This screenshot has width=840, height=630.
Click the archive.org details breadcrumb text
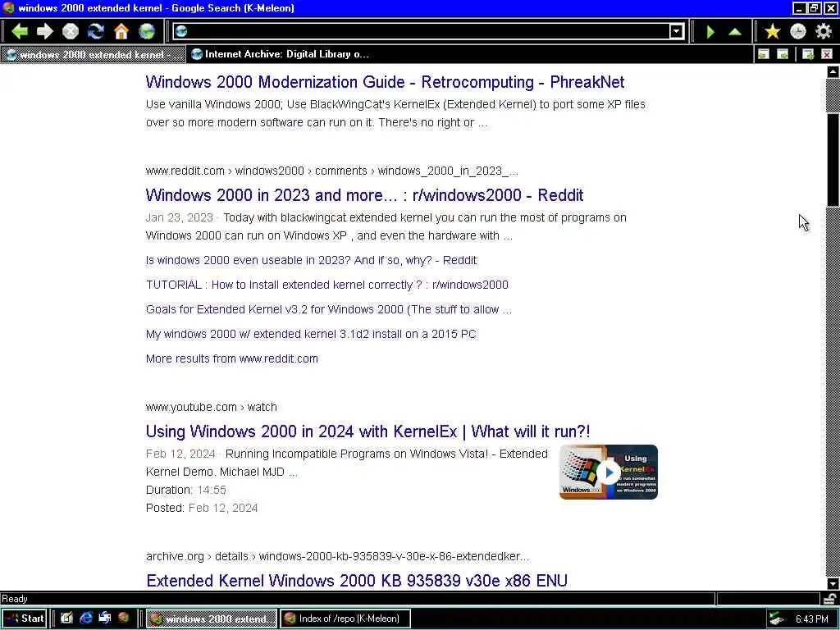coord(337,557)
